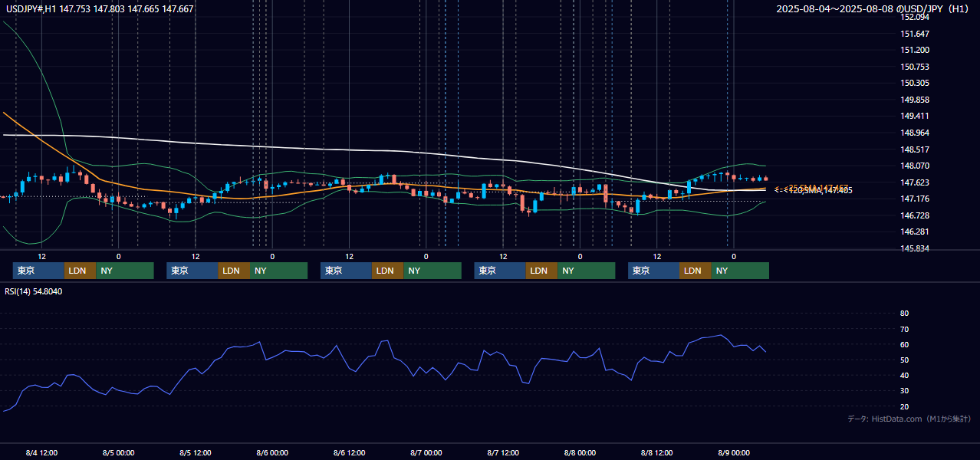Image resolution: width=980 pixels, height=460 pixels.
Task: Select the NY session block for 8/7
Action: point(587,271)
